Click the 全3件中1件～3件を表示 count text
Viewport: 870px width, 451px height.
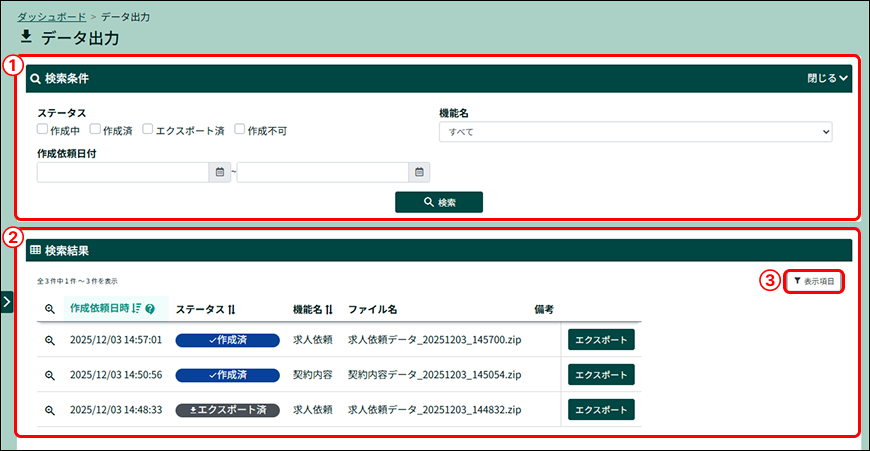pos(77,281)
